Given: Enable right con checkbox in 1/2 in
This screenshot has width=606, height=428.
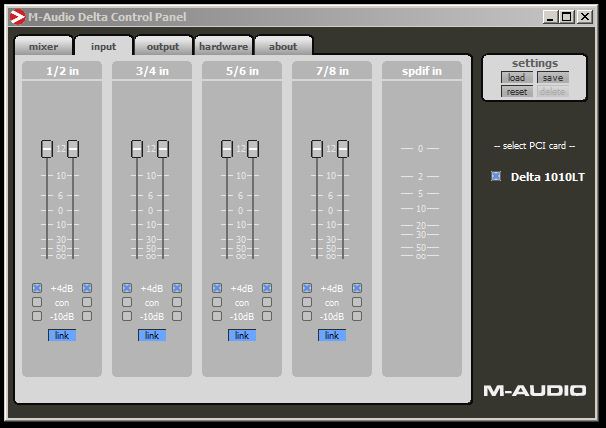Looking at the screenshot, I should pyautogui.click(x=87, y=302).
